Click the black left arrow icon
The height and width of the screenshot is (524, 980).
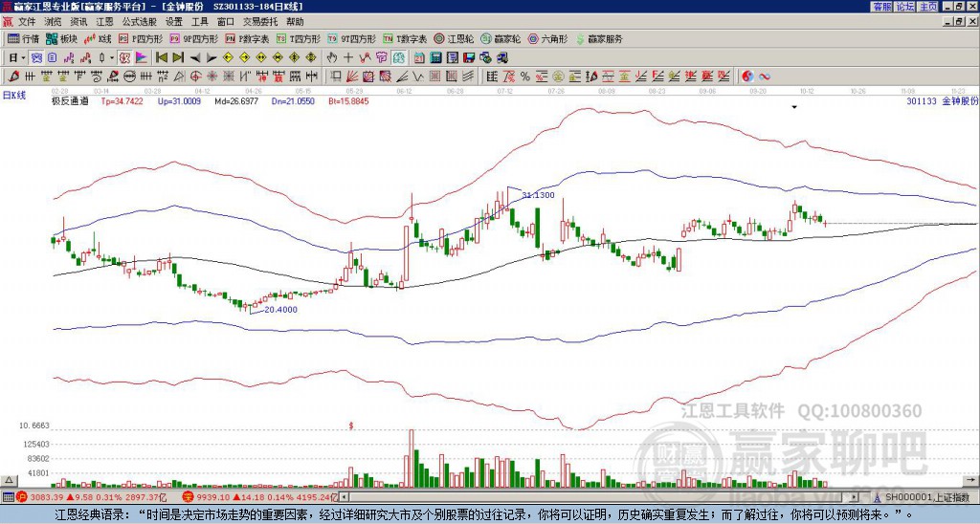coord(195,58)
